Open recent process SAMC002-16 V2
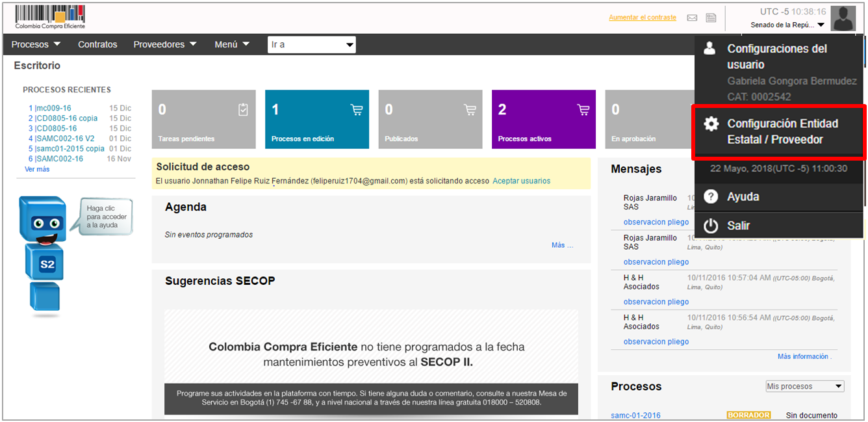This screenshot has width=868, height=422. pyautogui.click(x=62, y=138)
